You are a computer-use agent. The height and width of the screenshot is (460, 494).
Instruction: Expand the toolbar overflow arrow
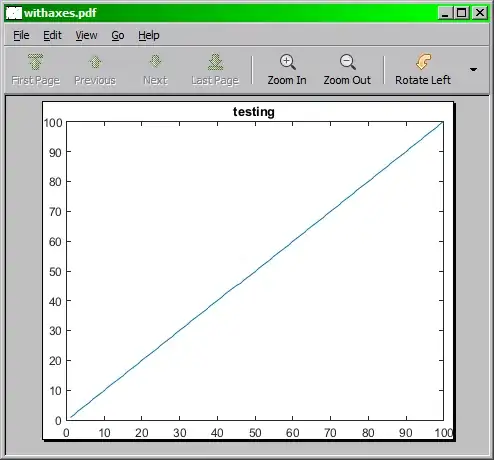[473, 69]
